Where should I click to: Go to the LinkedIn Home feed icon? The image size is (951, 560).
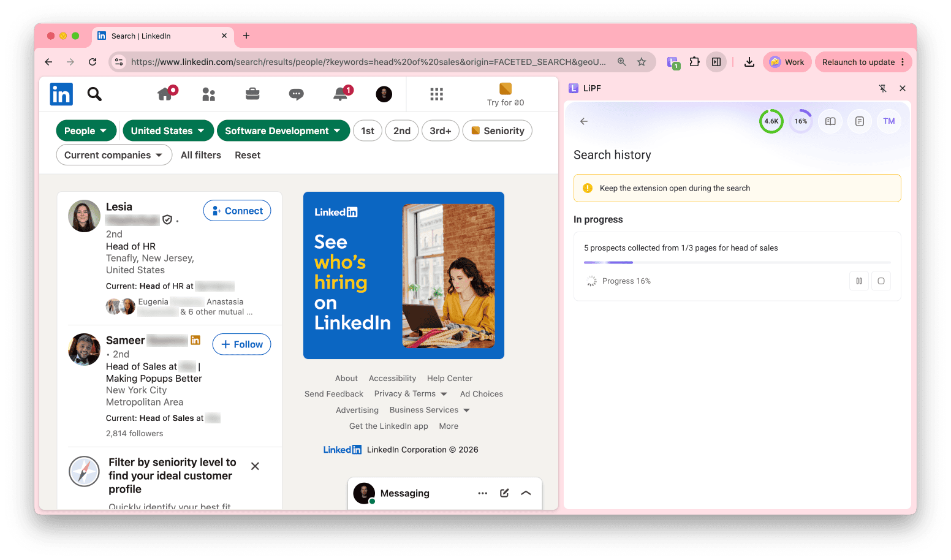[x=165, y=93]
